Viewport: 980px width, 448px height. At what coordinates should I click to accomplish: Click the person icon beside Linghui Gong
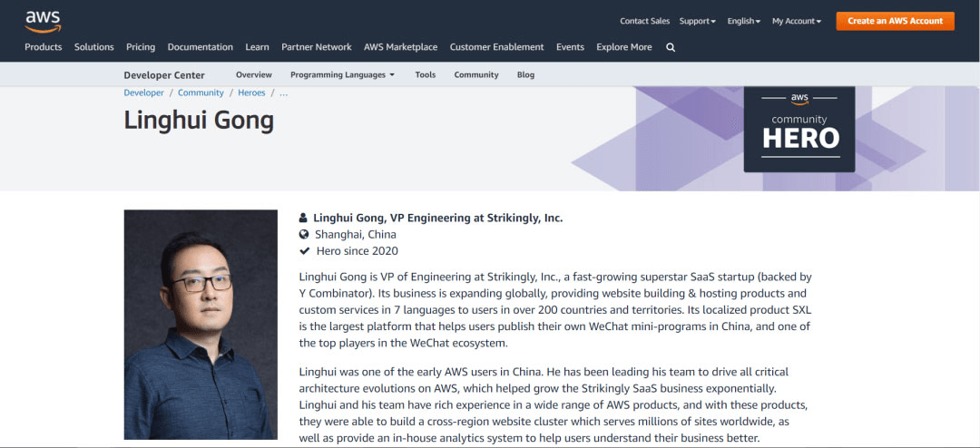click(304, 218)
